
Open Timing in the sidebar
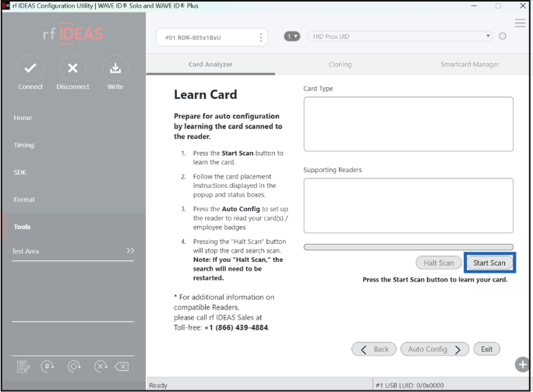[x=24, y=145]
